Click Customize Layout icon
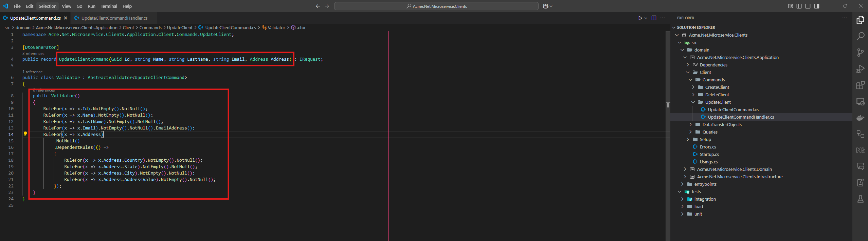This screenshot has width=868, height=241. tap(790, 6)
